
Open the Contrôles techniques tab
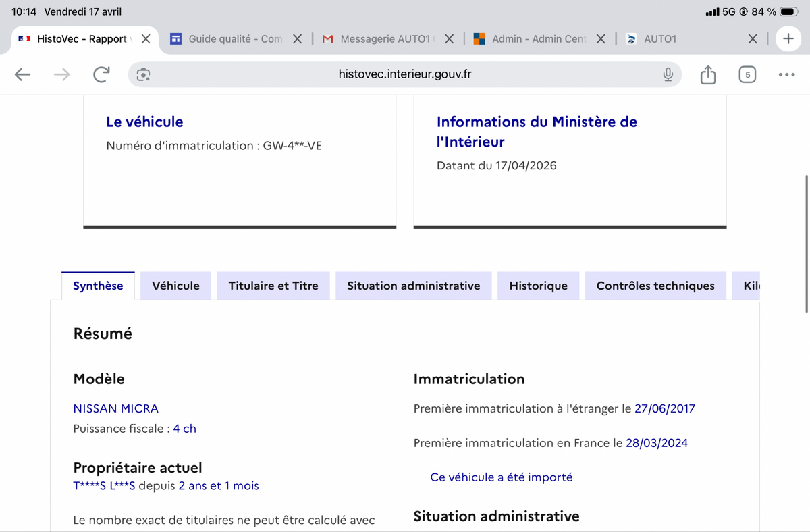(655, 286)
